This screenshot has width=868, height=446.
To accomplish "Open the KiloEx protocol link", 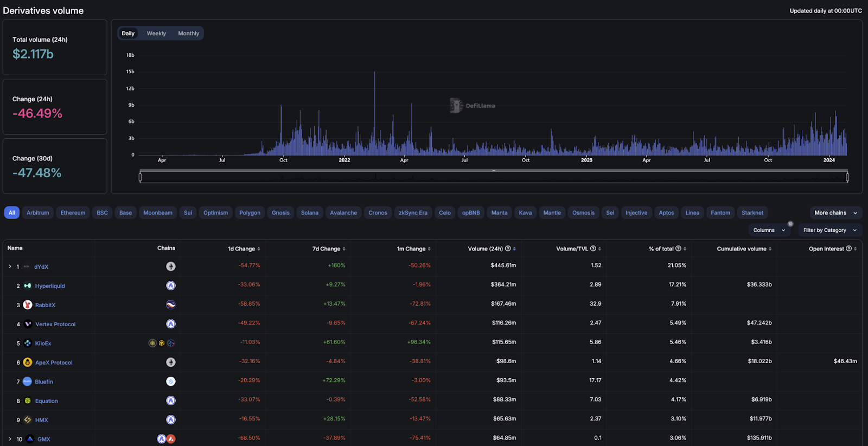I will (43, 344).
